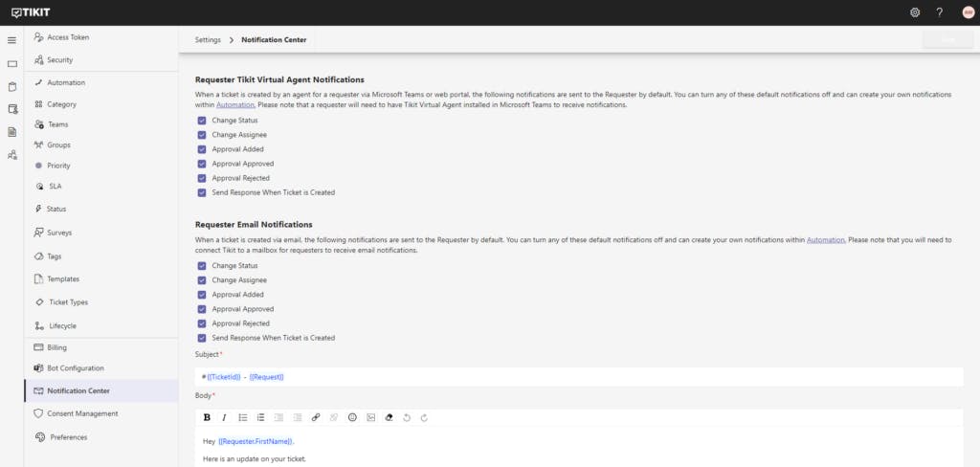This screenshot has width=980, height=467.
Task: Uncheck Email Change Assignee notification
Action: [202, 280]
